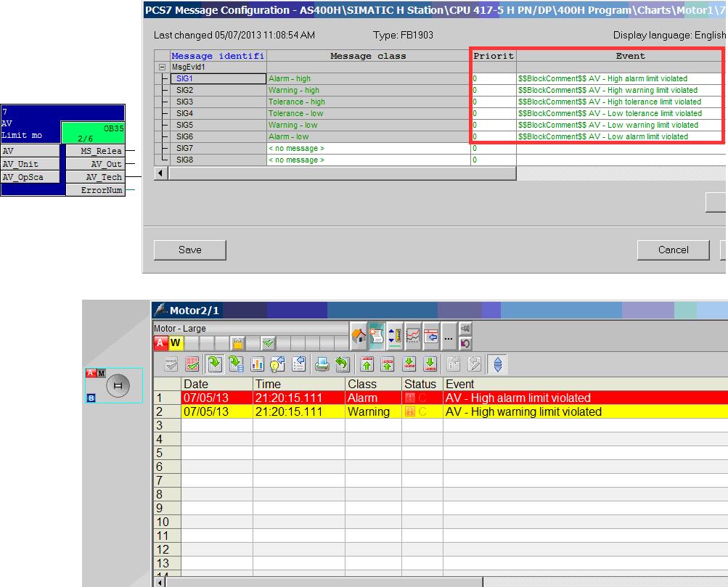The height and width of the screenshot is (587, 728).
Task: Open the hit list statistics icon
Action: (x=257, y=364)
